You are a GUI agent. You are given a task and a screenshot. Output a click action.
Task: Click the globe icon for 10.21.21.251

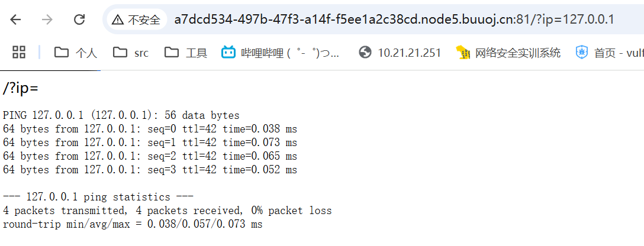(x=365, y=52)
